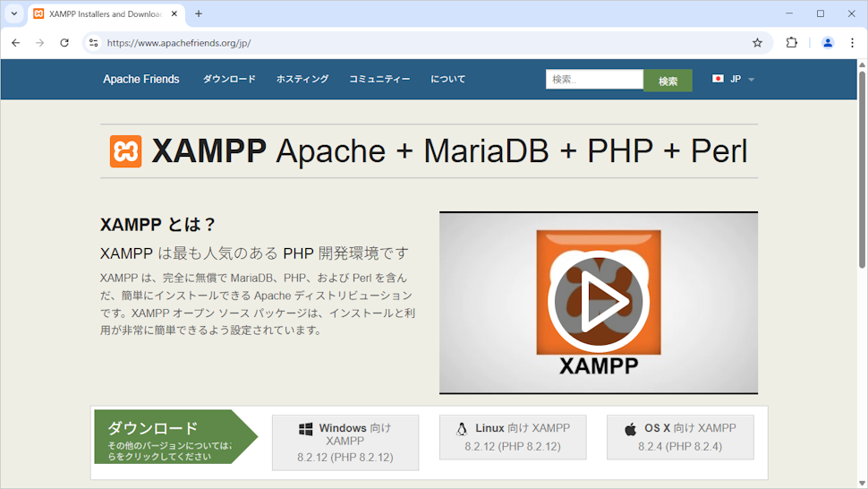Open the Chrome three-dot menu
Image resolution: width=868 pixels, height=489 pixels.
pyautogui.click(x=852, y=43)
